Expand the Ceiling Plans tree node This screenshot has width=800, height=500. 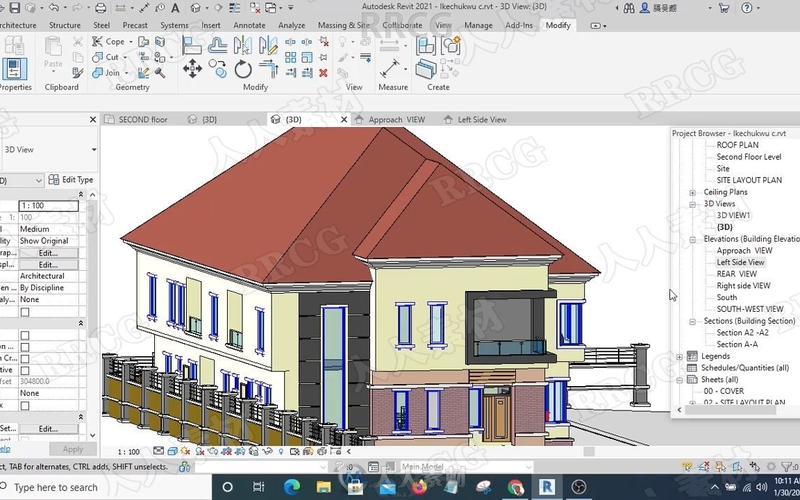pos(692,192)
